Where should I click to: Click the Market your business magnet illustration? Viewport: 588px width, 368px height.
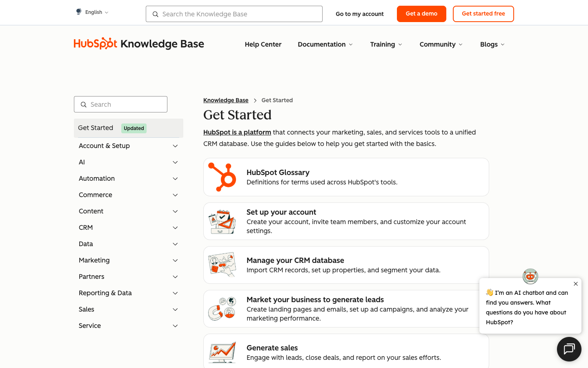(x=222, y=309)
